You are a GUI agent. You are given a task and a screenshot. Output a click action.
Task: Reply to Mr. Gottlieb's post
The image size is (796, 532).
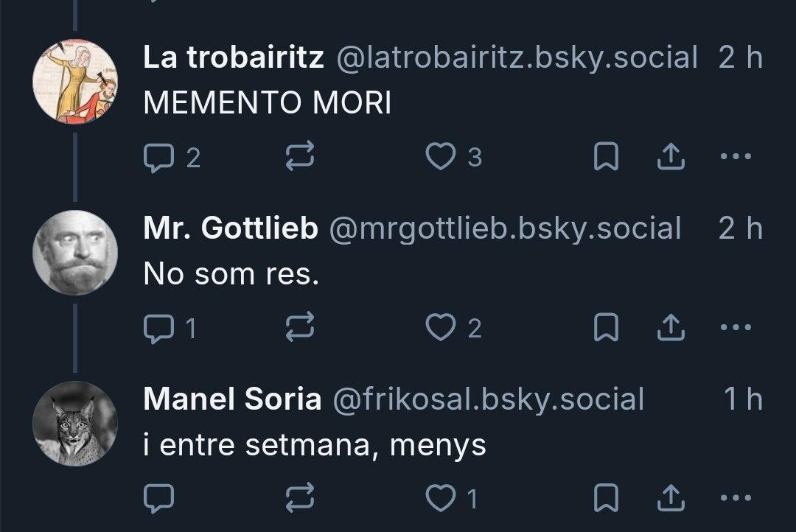(158, 328)
